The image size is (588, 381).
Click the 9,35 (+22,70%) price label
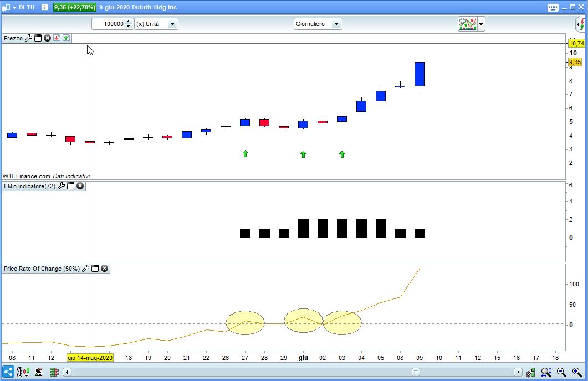75,7
